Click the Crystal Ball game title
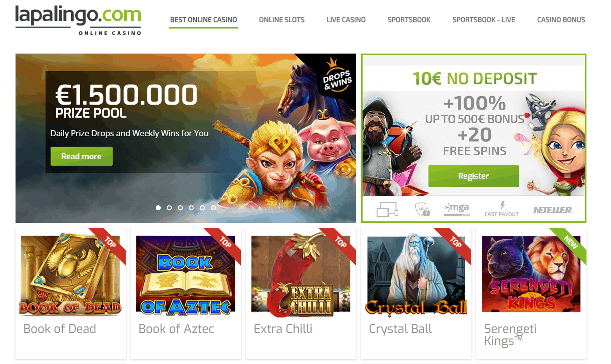 pos(401,329)
